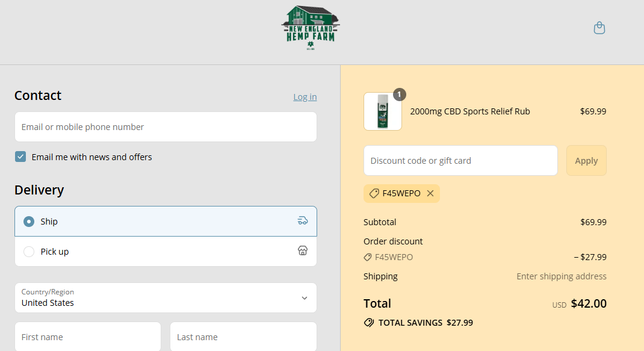Viewport: 644px width, 351px height.
Task: Click the quantity badge on product thumbnail
Action: (399, 95)
